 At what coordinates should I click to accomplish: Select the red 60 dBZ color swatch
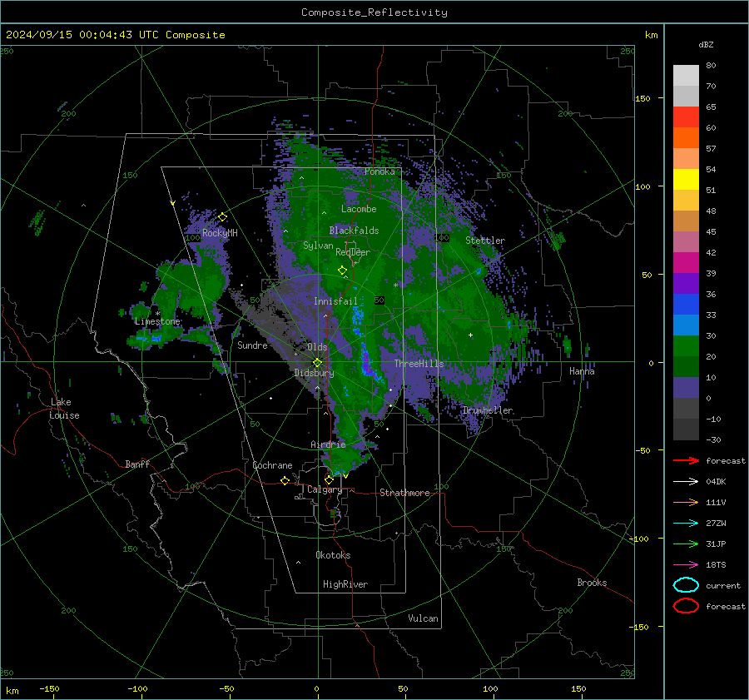pos(686,117)
